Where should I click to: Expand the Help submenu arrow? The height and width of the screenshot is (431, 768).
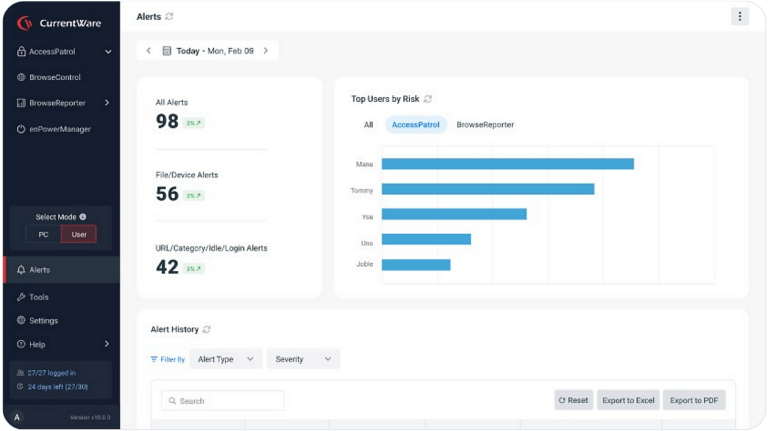(x=107, y=344)
